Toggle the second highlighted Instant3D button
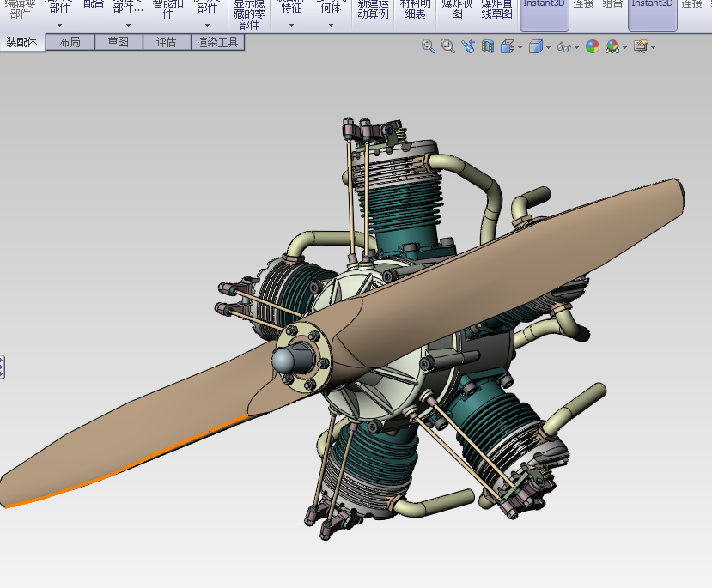Screen dimensions: 712x588 click(653, 15)
